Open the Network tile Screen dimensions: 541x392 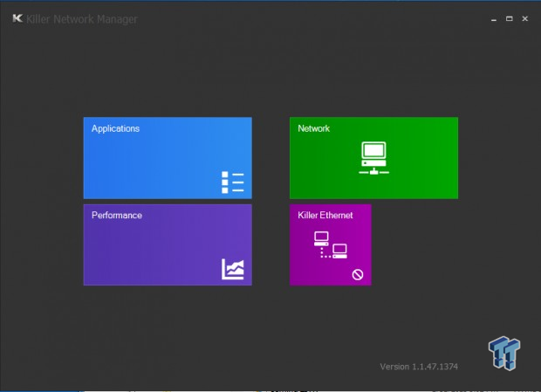point(374,158)
